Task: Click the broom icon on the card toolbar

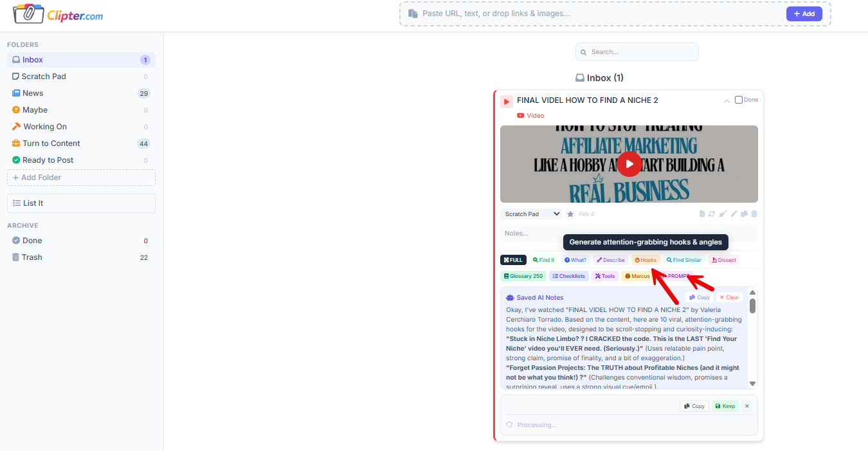Action: (723, 214)
